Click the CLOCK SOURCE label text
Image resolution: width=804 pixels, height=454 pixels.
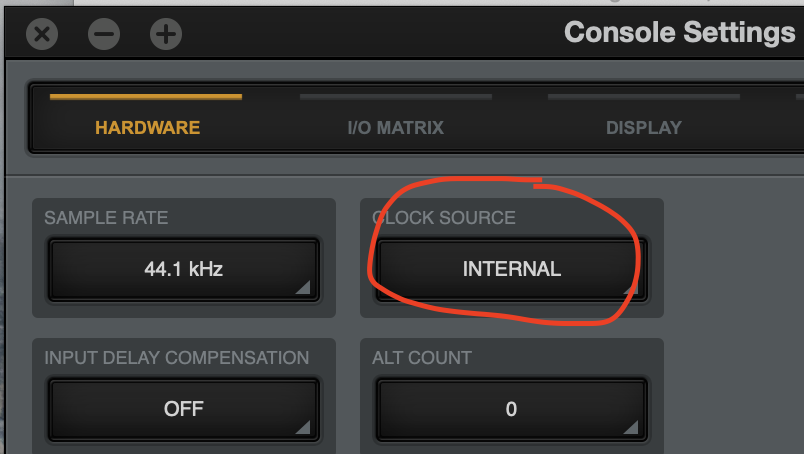click(443, 217)
